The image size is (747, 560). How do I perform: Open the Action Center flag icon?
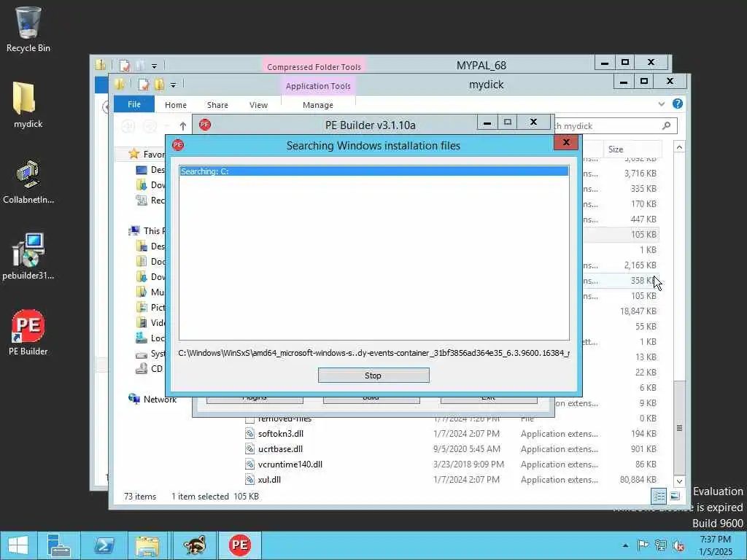click(643, 545)
